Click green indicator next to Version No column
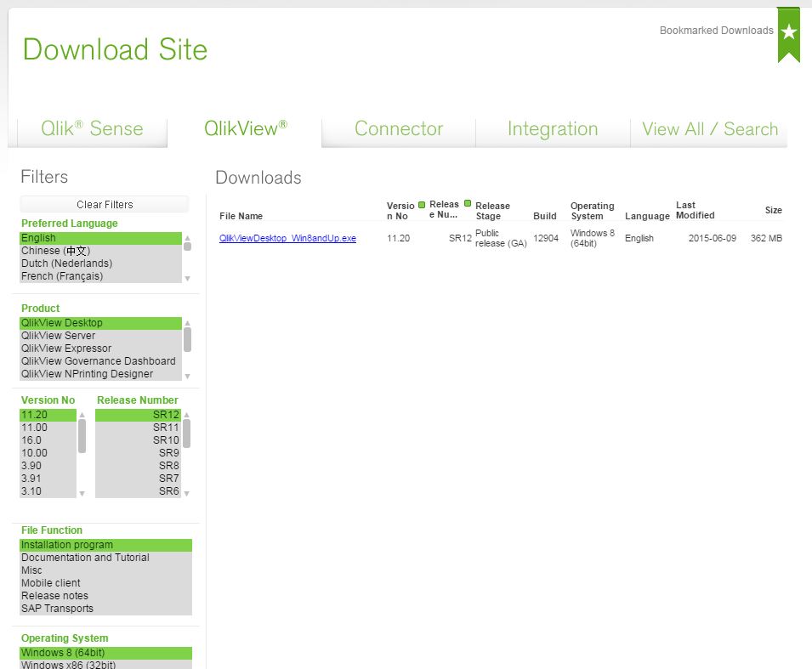The height and width of the screenshot is (669, 812). 422,205
